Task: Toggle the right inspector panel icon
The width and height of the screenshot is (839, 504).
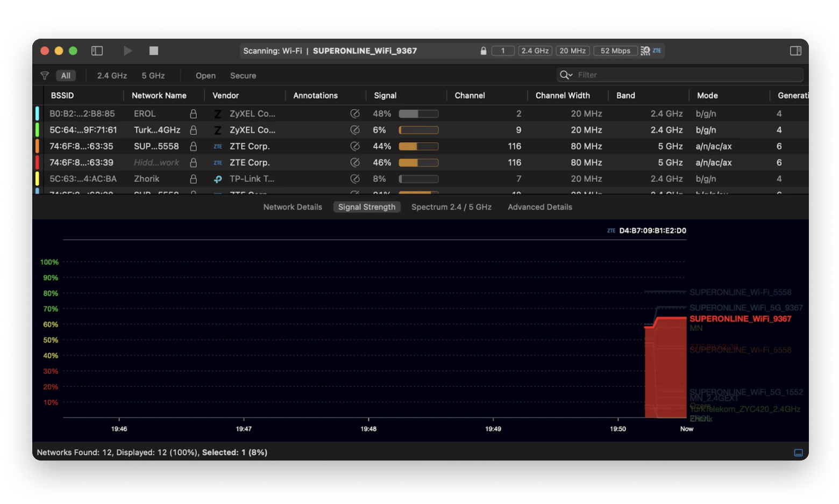Action: click(795, 51)
